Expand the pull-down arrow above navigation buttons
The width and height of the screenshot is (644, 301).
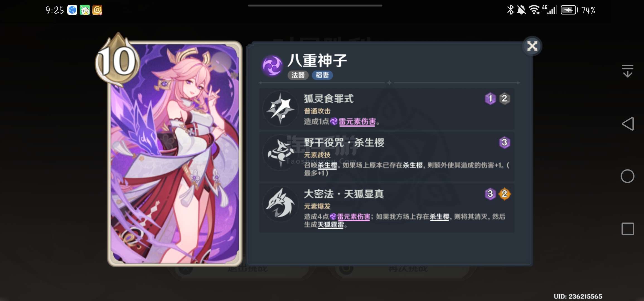[628, 71]
